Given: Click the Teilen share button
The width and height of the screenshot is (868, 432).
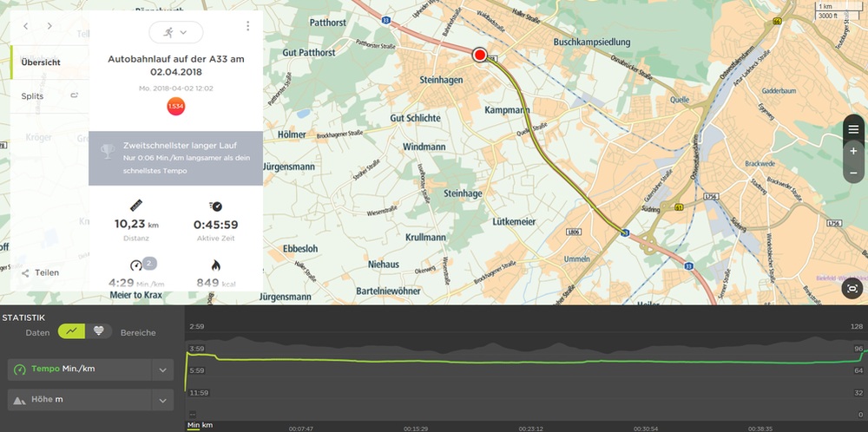Looking at the screenshot, I should point(42,272).
